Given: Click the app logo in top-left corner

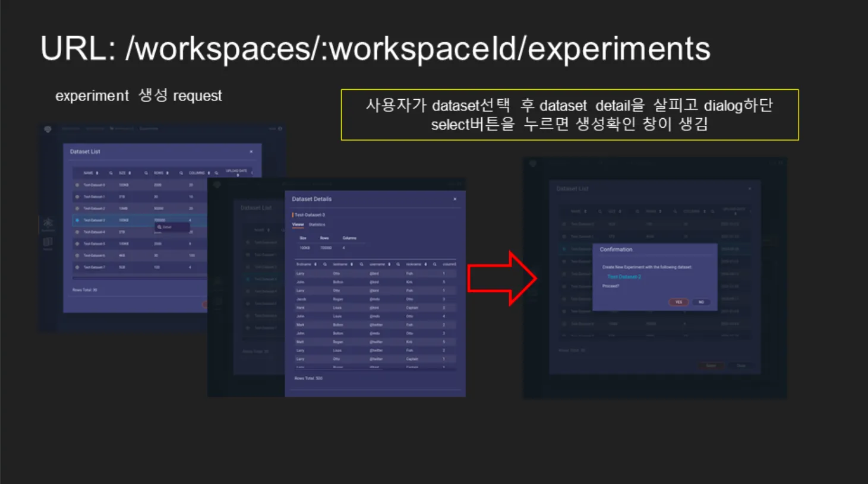Looking at the screenshot, I should (x=48, y=129).
